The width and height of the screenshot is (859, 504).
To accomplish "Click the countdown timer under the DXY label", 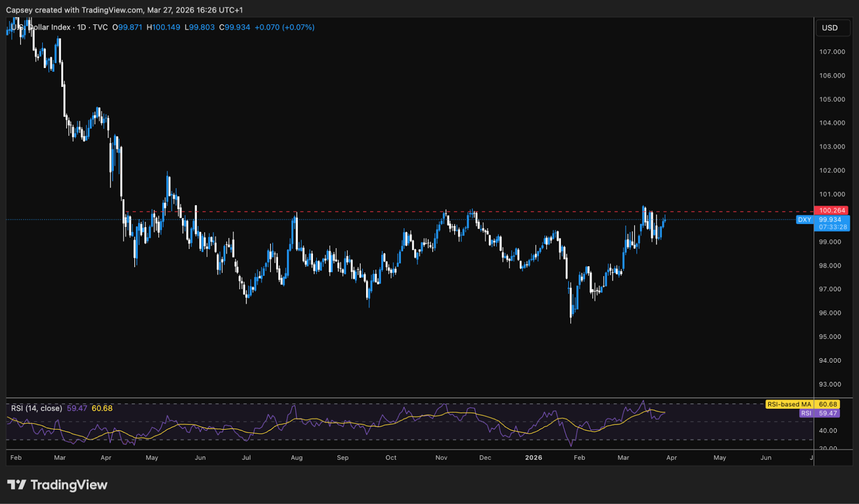I will point(833,227).
